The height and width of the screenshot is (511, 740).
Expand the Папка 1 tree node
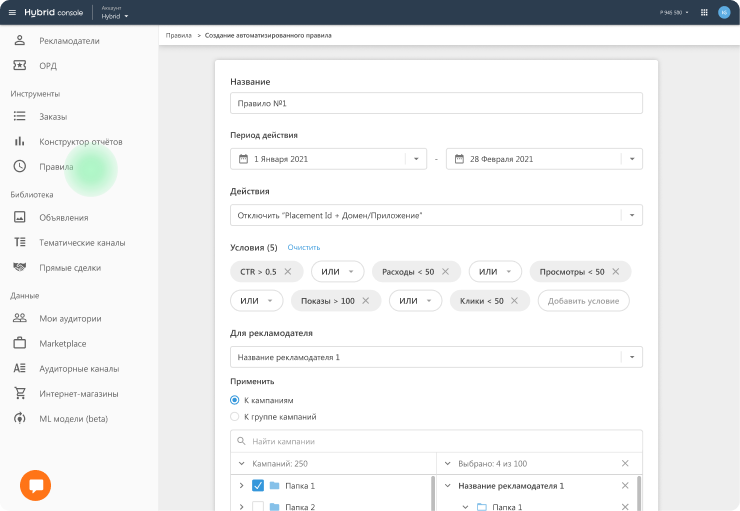[241, 486]
